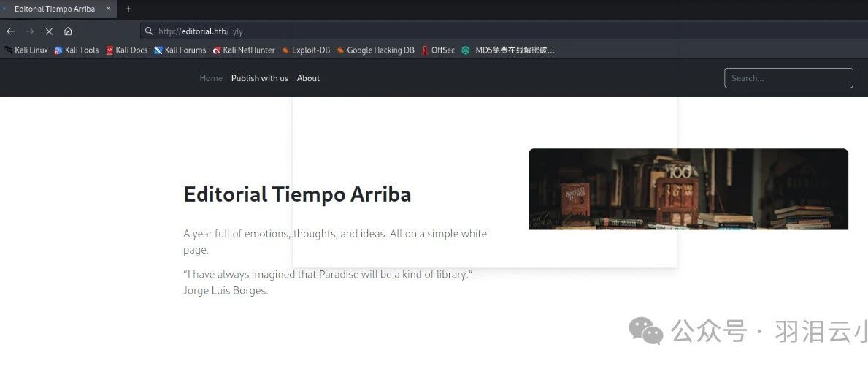Go back with the browser back arrow
Screen dimensions: 868x369
tap(10, 31)
